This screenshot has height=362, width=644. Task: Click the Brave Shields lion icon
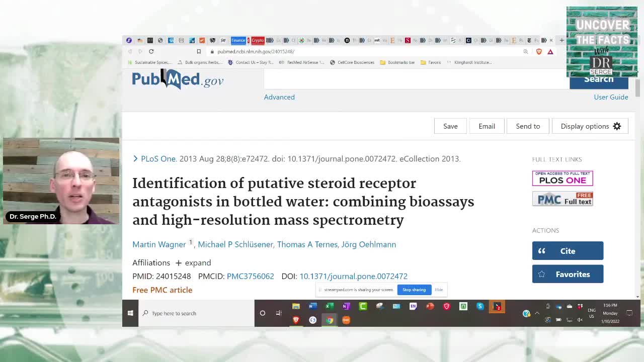pos(539,51)
